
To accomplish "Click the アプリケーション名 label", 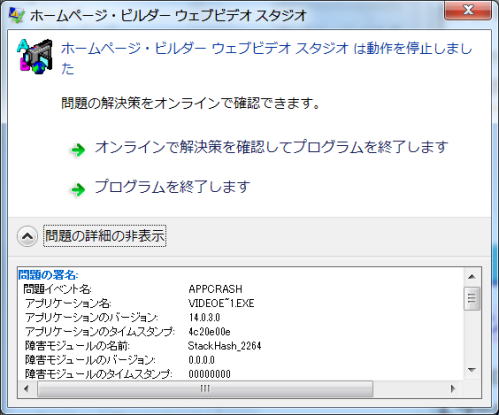I will (x=68, y=303).
